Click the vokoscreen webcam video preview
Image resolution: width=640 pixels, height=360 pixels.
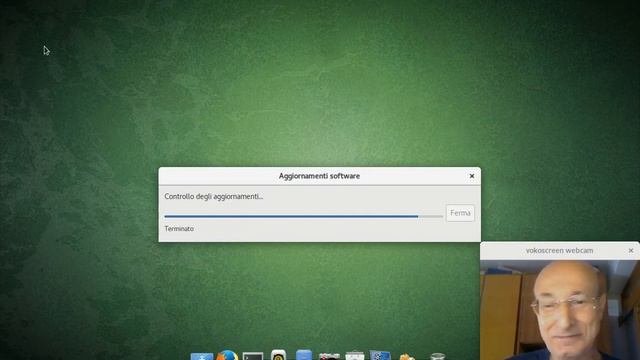pos(560,310)
